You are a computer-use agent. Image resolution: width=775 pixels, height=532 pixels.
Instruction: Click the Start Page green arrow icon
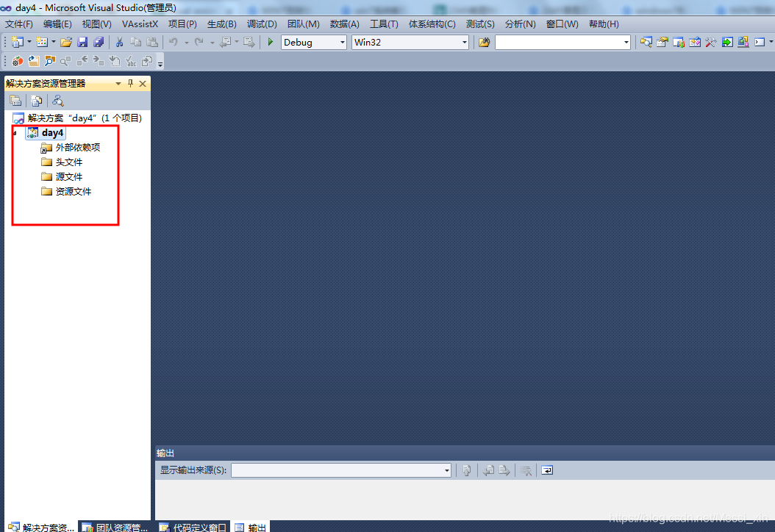tap(727, 42)
